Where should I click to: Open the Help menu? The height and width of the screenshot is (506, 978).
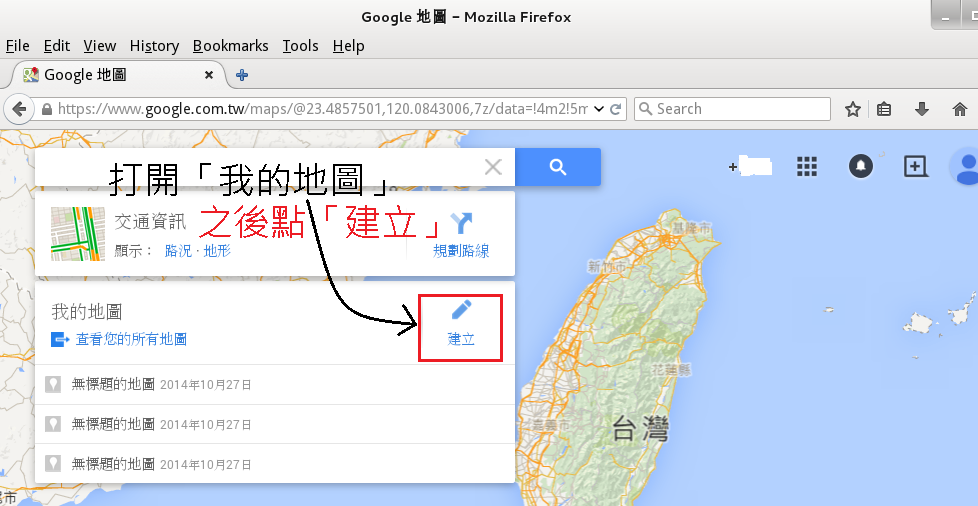(348, 46)
